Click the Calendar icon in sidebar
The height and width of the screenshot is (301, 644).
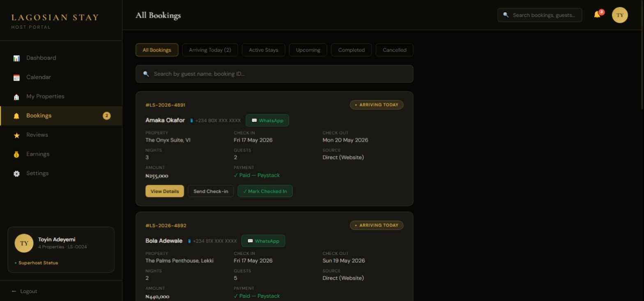click(x=16, y=78)
